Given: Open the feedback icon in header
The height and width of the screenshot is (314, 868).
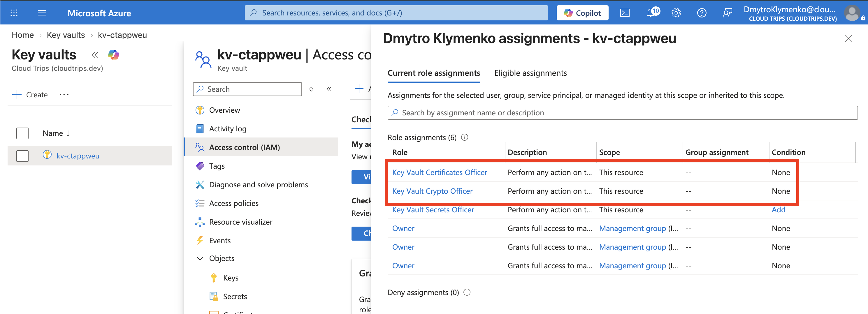Looking at the screenshot, I should pyautogui.click(x=727, y=13).
